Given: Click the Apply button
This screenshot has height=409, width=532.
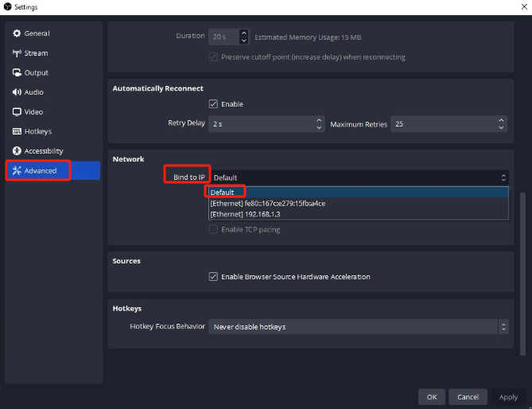Looking at the screenshot, I should (508, 397).
